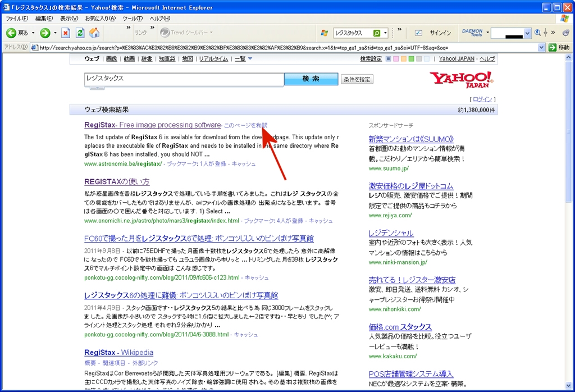575x392 pixels.
Task: Click the green search icon in toolbar search box
Action: (x=377, y=33)
